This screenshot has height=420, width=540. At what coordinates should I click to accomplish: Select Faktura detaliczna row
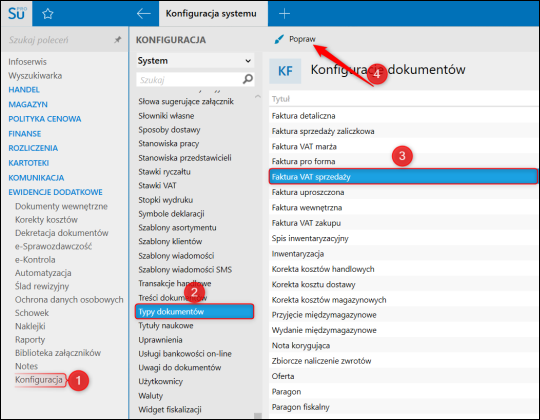tap(403, 116)
